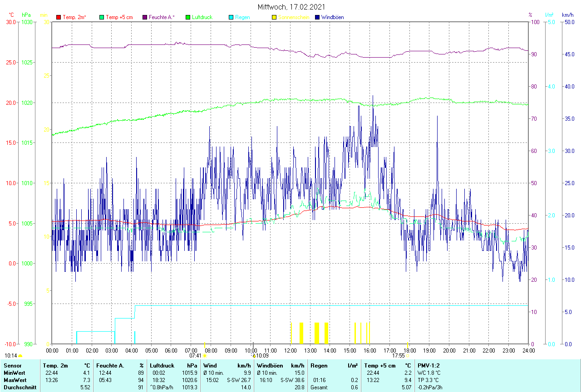Click the wind average value 14.0
Viewport: 581px width, 392px height.
pyautogui.click(x=246, y=387)
